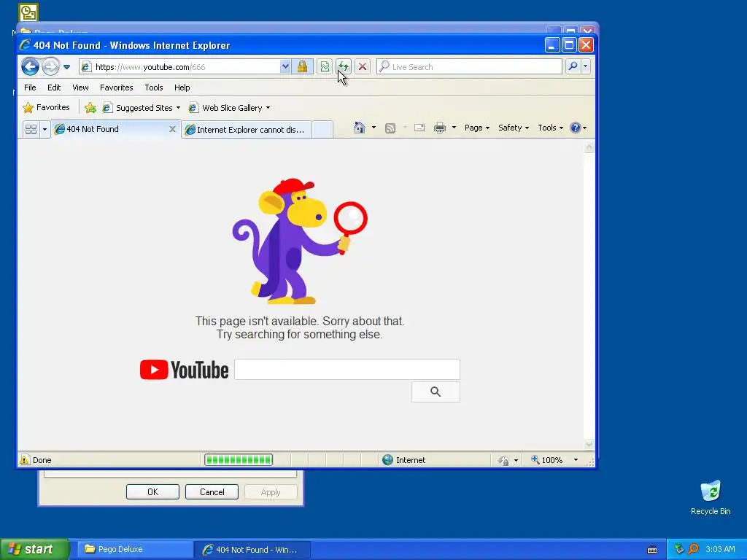Switch to Internet Explorer cannot display tab

click(247, 130)
